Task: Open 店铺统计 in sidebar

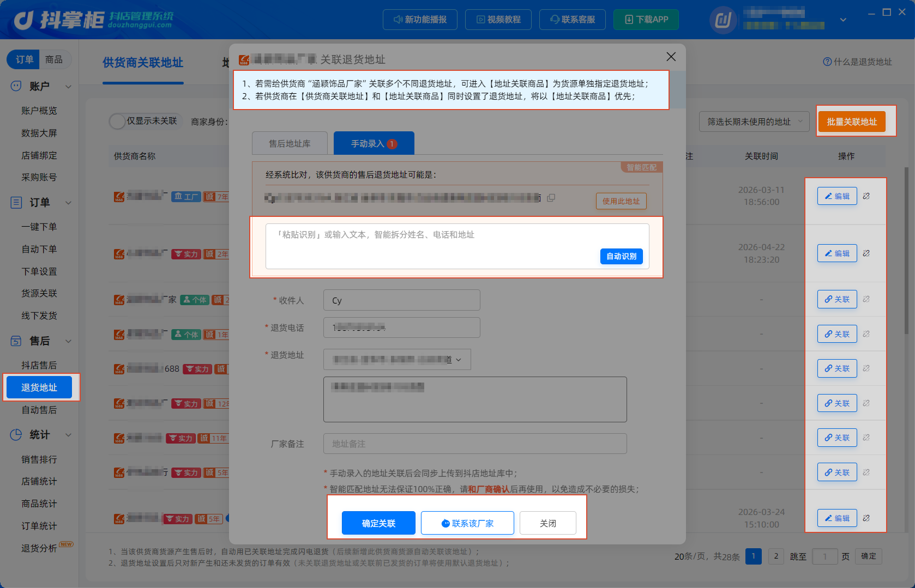Action: (x=39, y=481)
